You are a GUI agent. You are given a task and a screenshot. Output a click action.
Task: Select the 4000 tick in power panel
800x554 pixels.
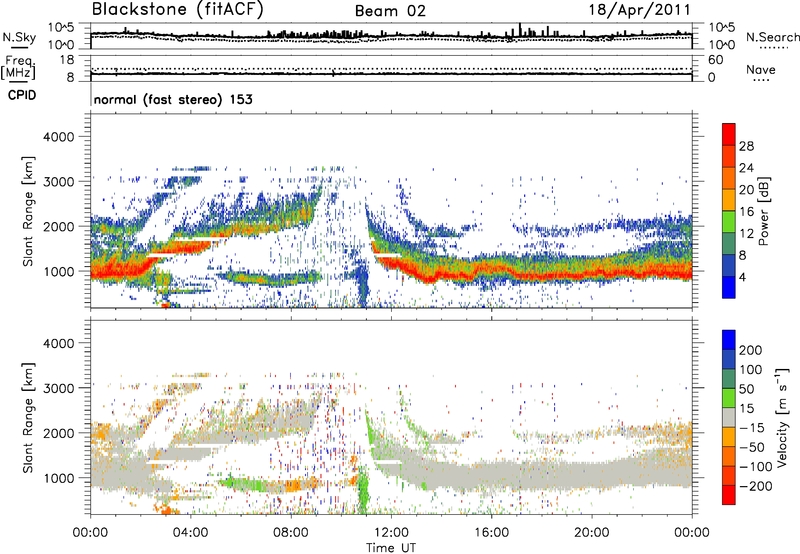[x=58, y=137]
